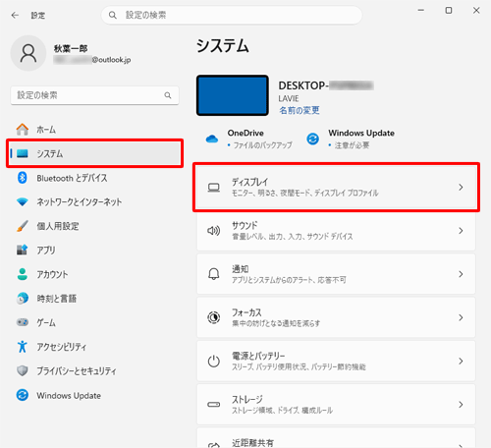Click the user avatar icon
491x448 pixels.
(x=28, y=53)
